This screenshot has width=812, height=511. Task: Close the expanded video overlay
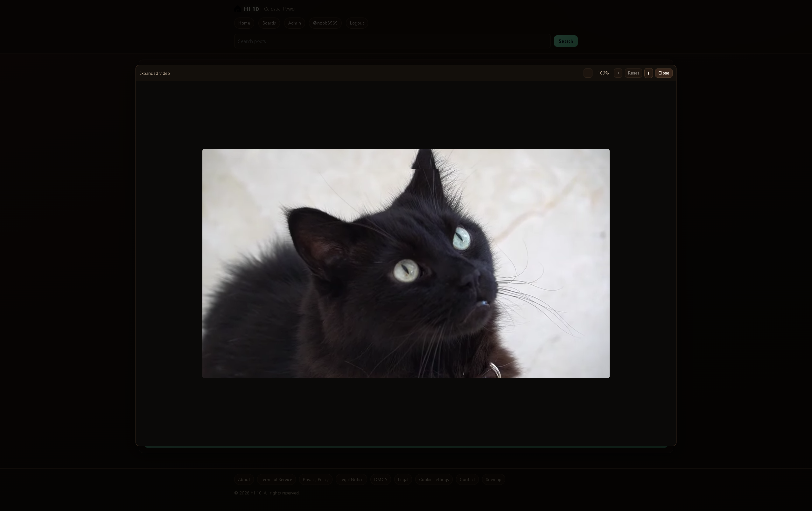click(x=663, y=73)
